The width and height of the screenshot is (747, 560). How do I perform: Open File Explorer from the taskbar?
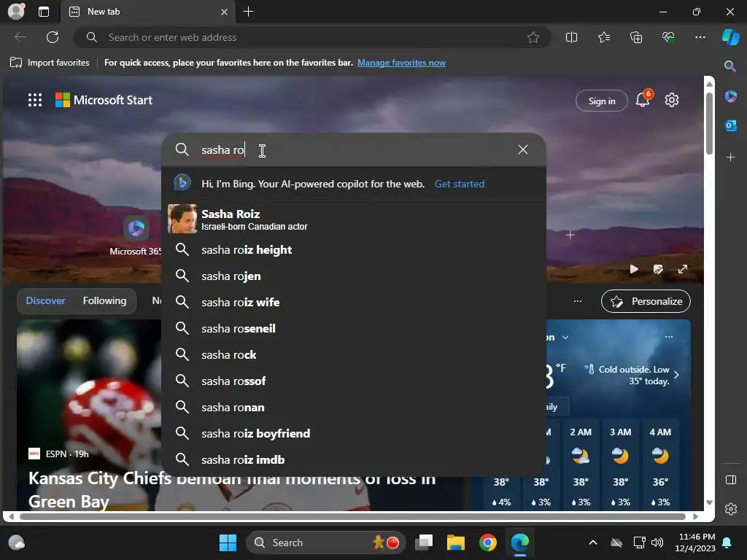455,542
